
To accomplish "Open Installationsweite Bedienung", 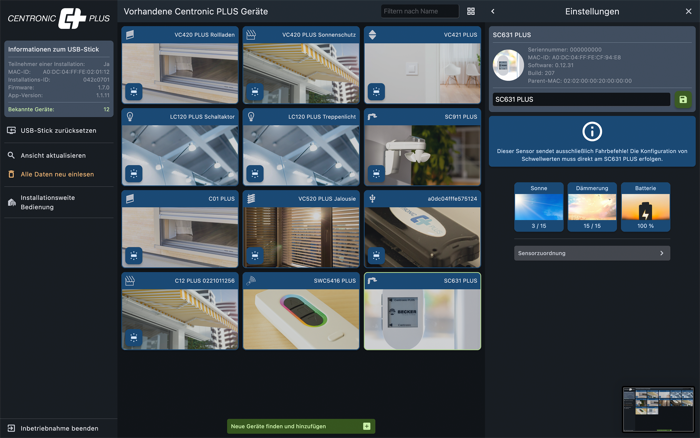I will pyautogui.click(x=47, y=202).
